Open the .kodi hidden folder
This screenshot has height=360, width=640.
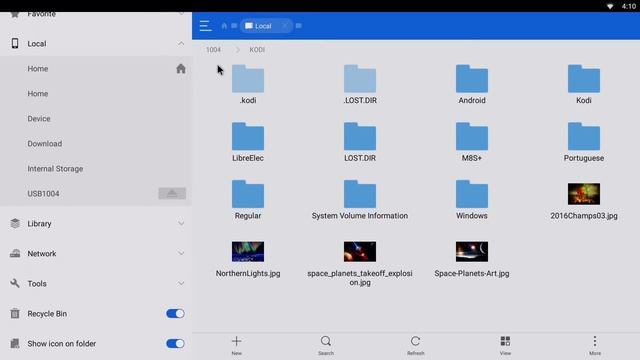click(248, 84)
